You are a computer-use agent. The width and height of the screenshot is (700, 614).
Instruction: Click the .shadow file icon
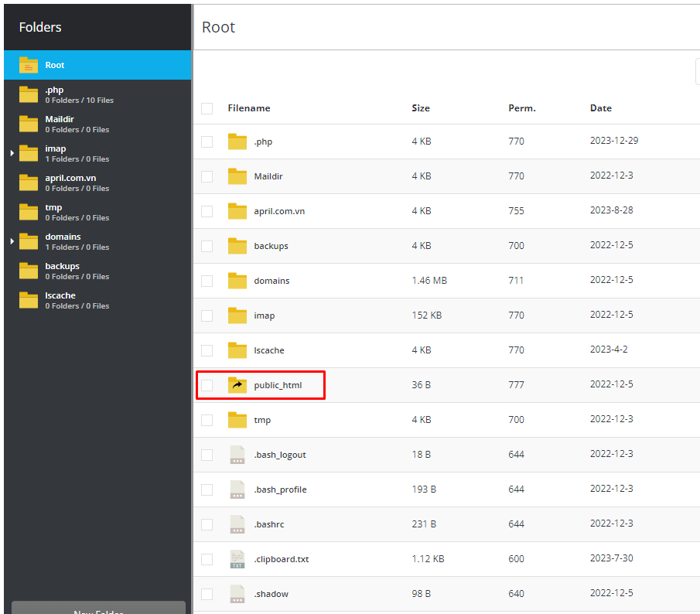pyautogui.click(x=237, y=594)
